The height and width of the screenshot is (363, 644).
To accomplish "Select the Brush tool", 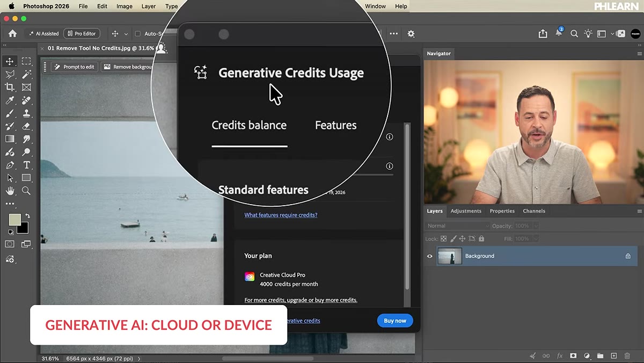I will pos(10,113).
